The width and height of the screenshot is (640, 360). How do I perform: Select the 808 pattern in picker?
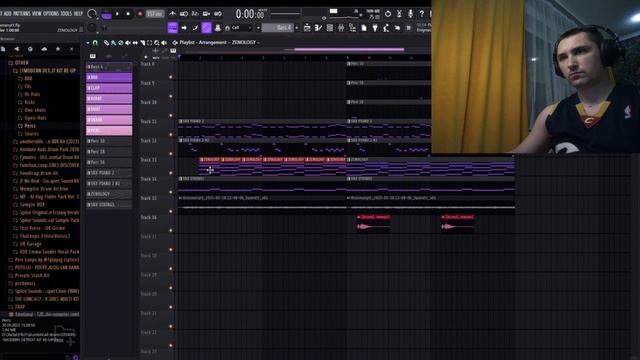point(109,77)
